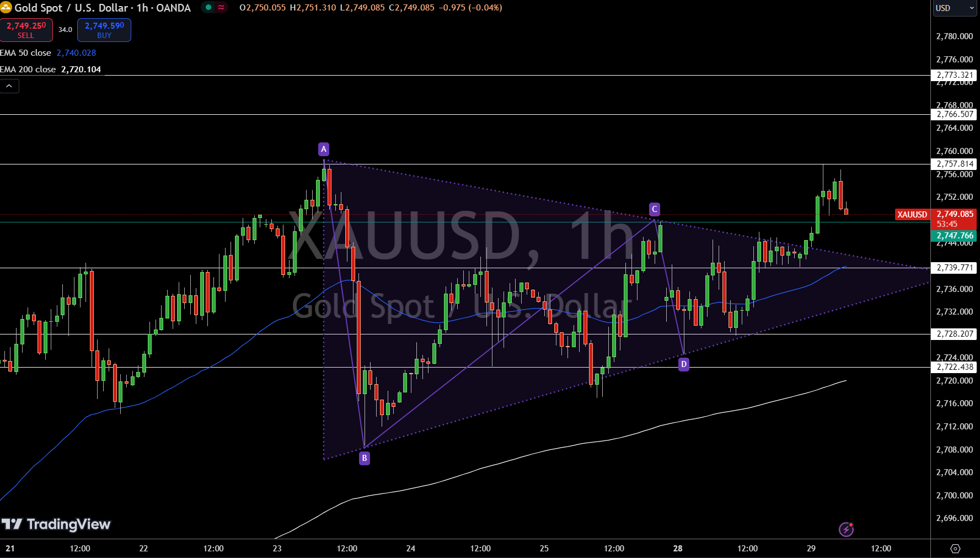Click the date 24 on time axis
The height and width of the screenshot is (558, 980).
point(411,549)
